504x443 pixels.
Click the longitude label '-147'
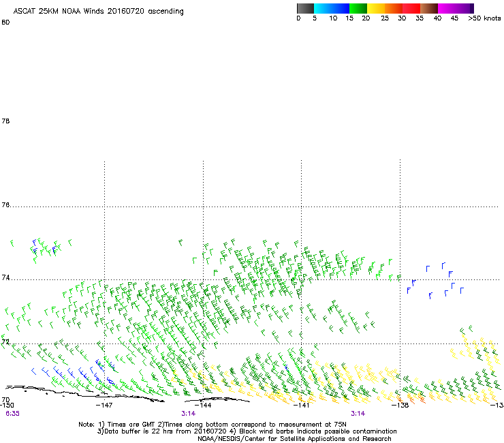pos(104,405)
